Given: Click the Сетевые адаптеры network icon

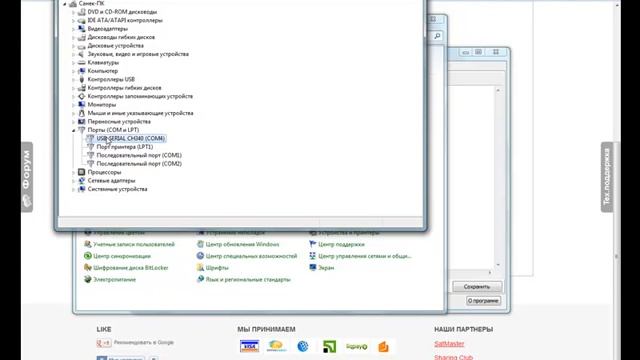Looking at the screenshot, I should click(x=82, y=180).
